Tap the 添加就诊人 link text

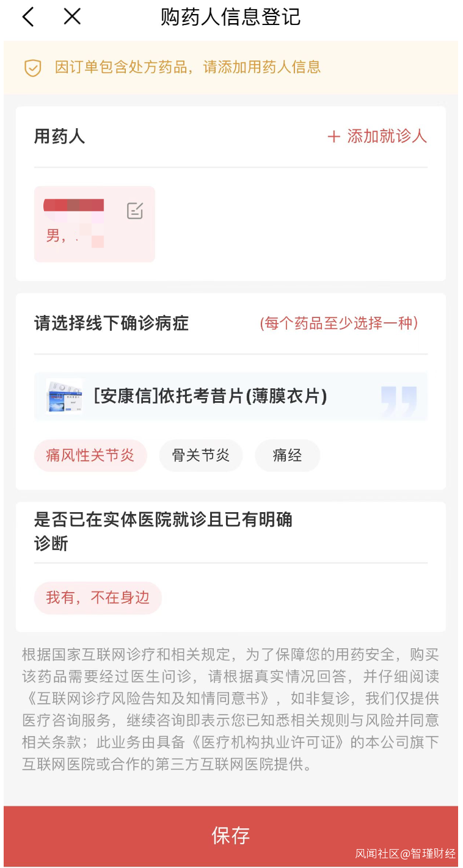coord(387,136)
